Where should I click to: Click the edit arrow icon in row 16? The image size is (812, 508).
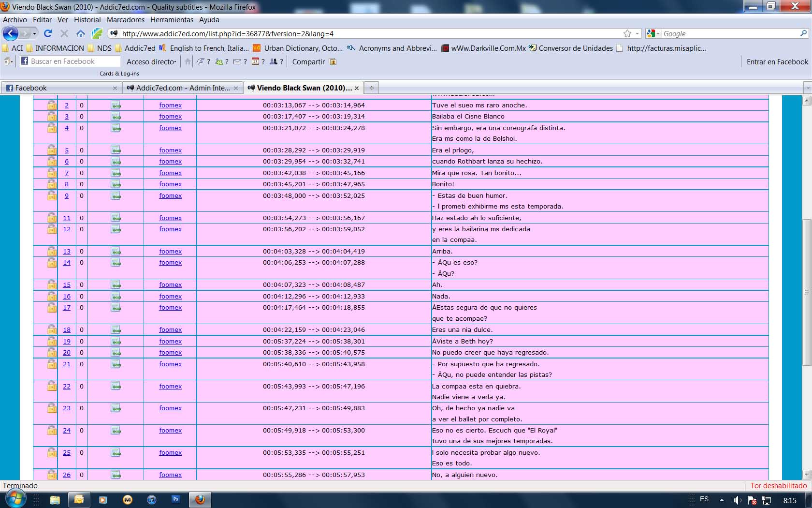tap(116, 296)
